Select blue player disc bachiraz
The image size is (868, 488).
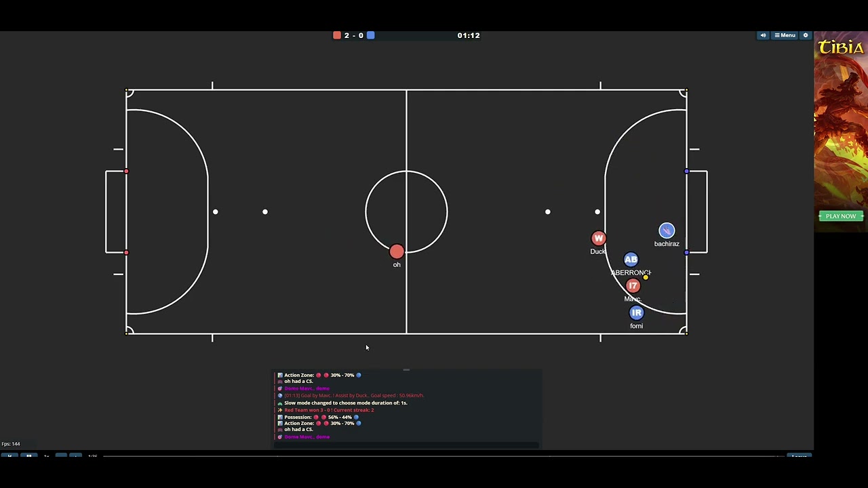667,231
